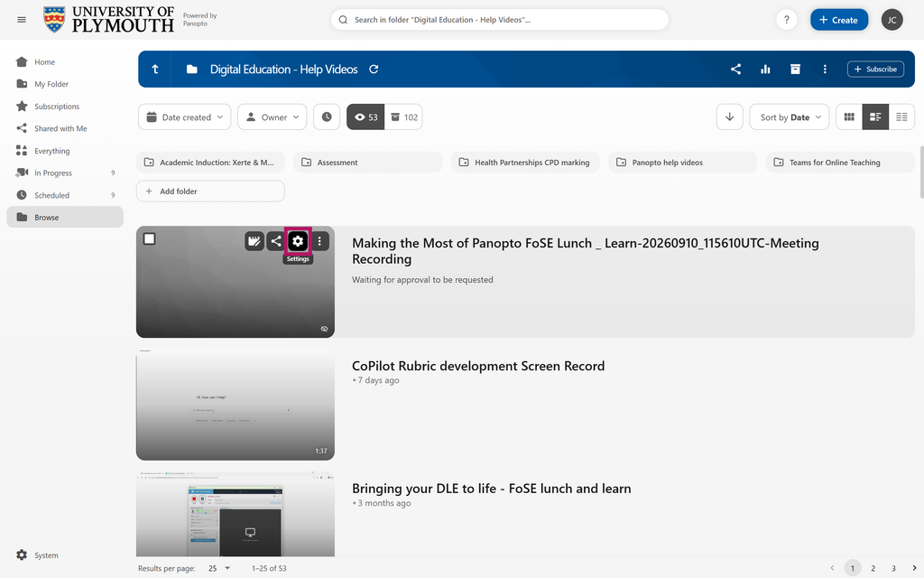Open In Progress in sidebar
The width and height of the screenshot is (924, 578).
click(65, 172)
